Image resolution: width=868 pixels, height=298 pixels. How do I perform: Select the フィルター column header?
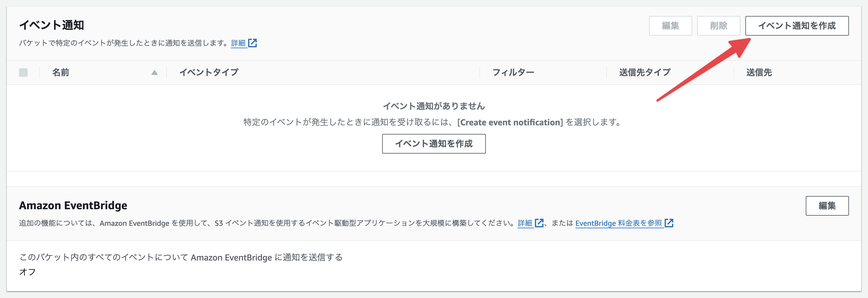[x=513, y=73]
